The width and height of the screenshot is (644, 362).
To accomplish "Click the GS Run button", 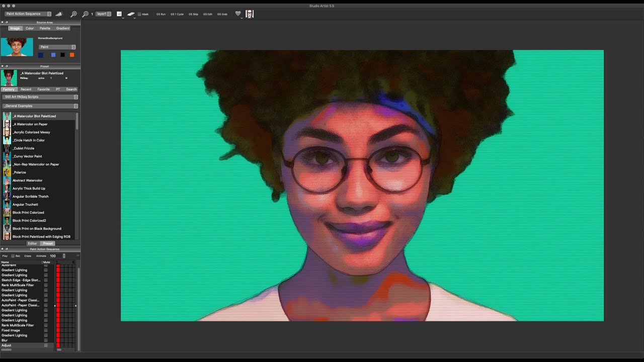I will 161,14.
